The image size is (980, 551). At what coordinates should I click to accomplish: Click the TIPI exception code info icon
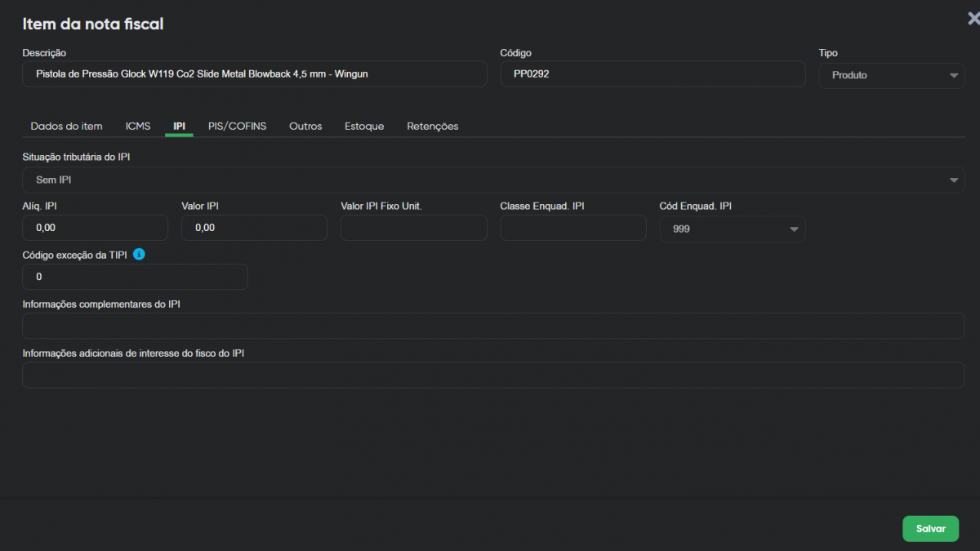(139, 255)
